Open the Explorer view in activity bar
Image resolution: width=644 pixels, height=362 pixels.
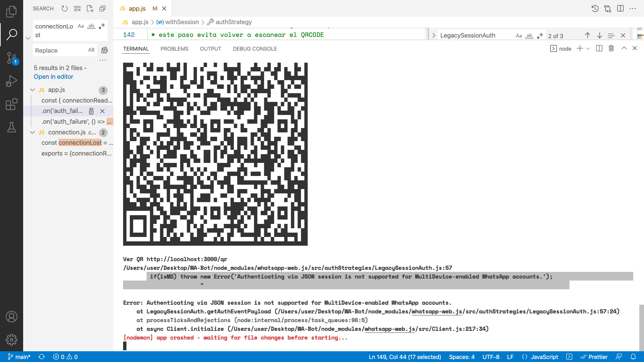point(11,12)
